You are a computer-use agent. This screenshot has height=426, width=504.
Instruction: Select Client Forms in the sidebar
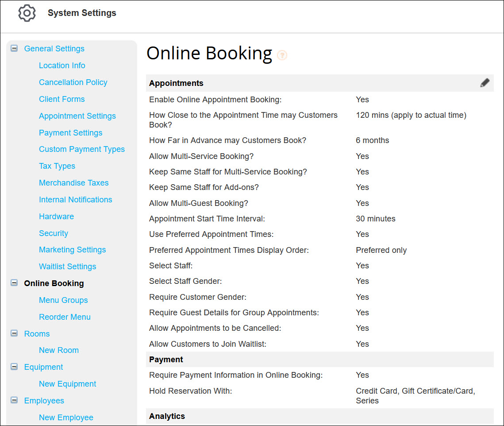pyautogui.click(x=62, y=99)
